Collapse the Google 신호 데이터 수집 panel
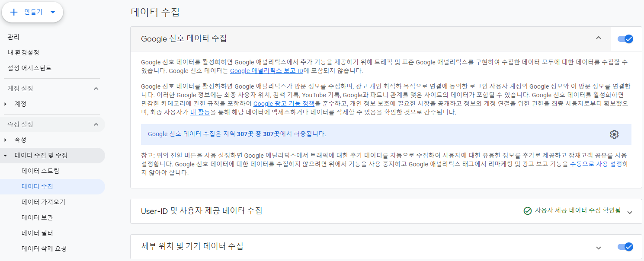The width and height of the screenshot is (644, 261). [x=599, y=38]
